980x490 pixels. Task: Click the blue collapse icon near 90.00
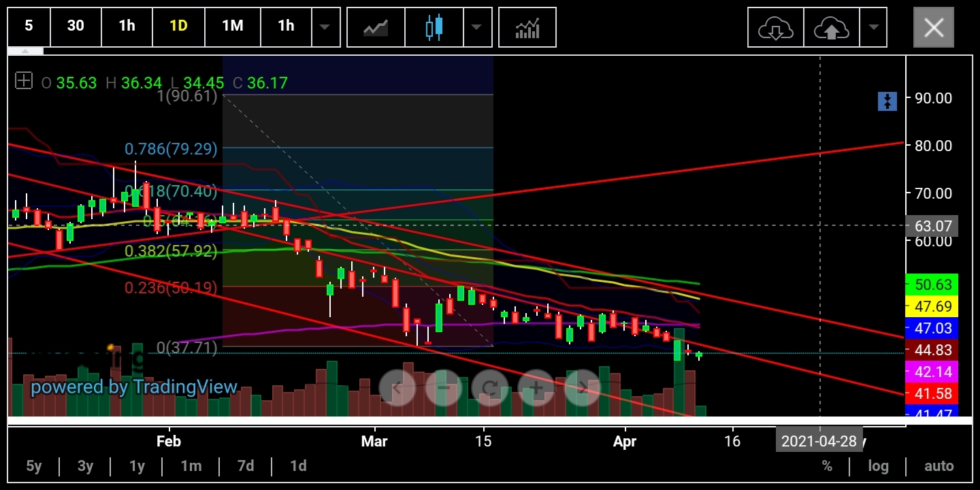click(x=887, y=101)
